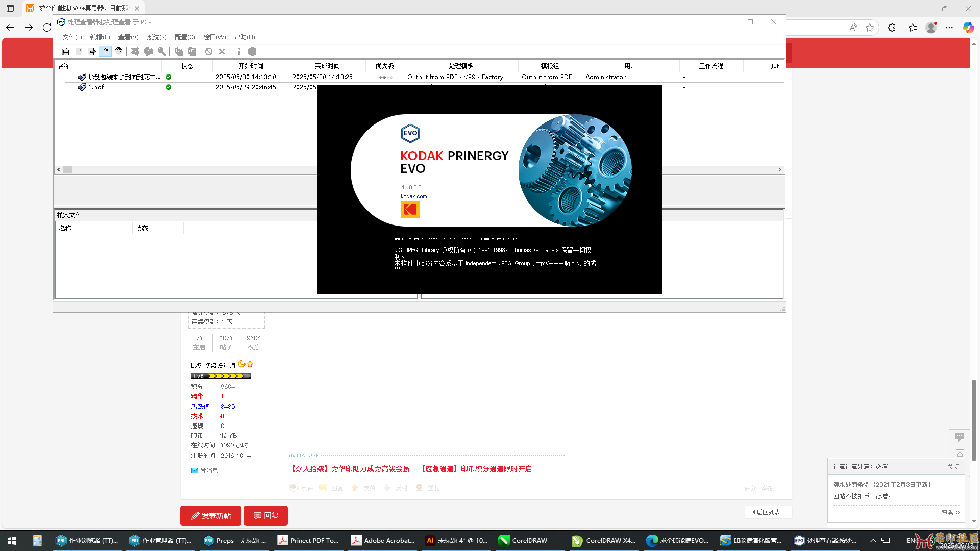Open a new browser tab
980x551 pixels.
click(x=154, y=8)
